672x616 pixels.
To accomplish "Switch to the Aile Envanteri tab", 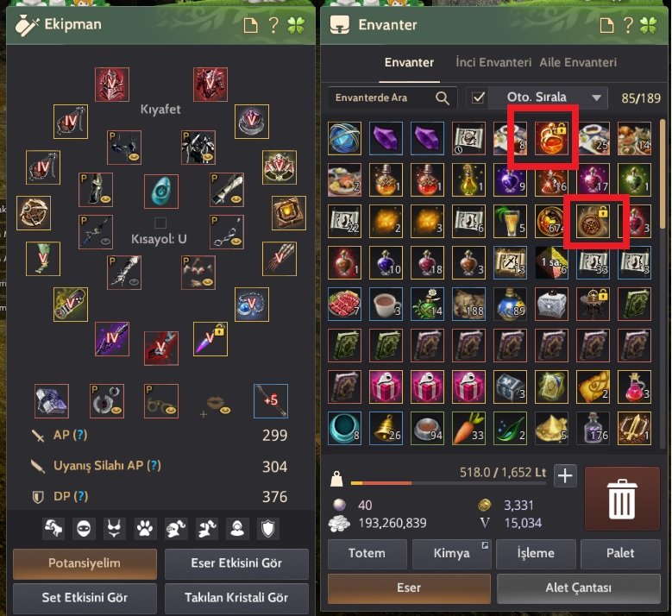I will coord(578,63).
